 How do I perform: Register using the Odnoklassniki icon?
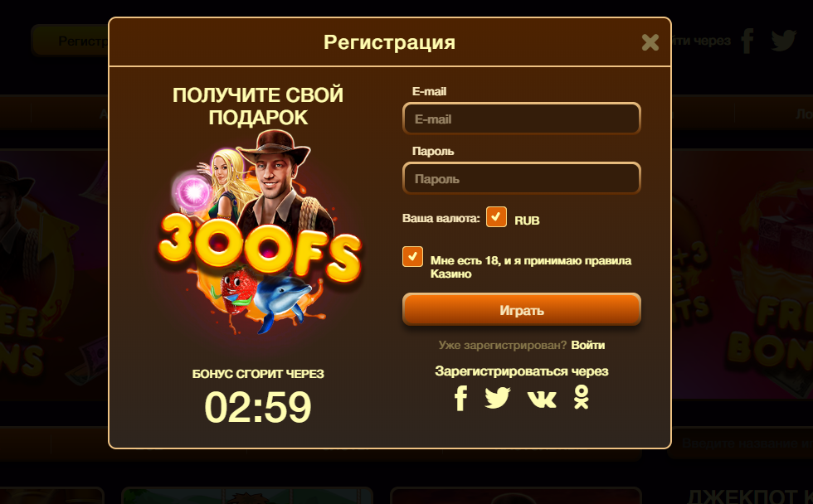point(582,397)
